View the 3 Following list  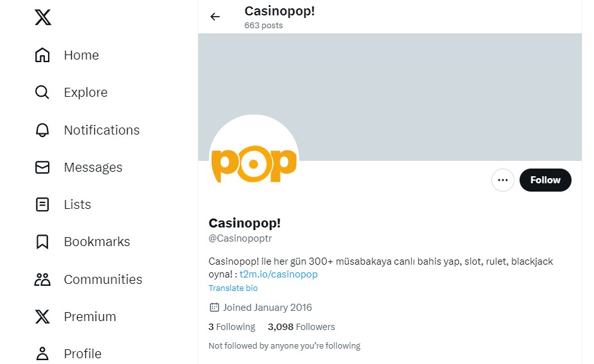(x=232, y=327)
